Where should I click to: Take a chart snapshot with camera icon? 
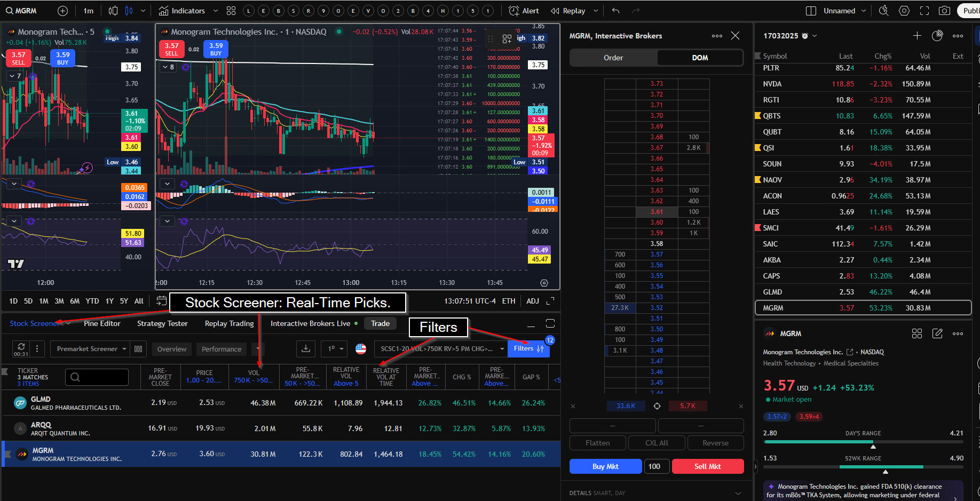click(944, 11)
